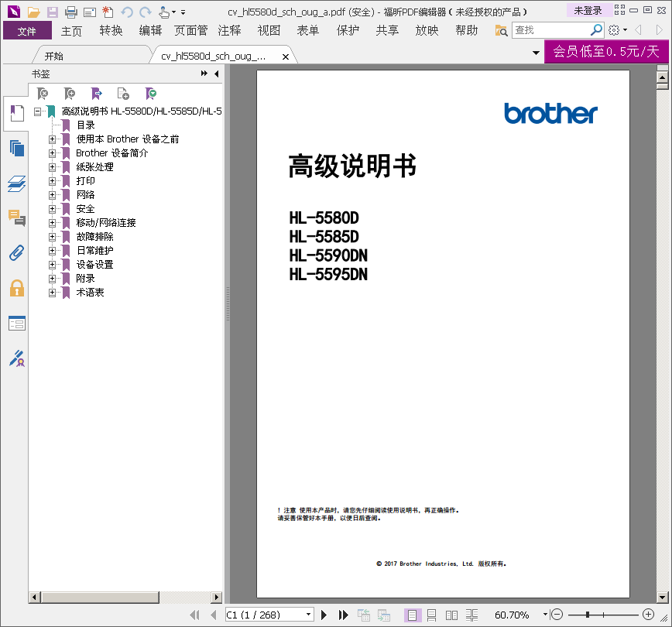Image resolution: width=672 pixels, height=627 pixels.
Task: Click the 会员低至0.5元/天 banner
Action: coord(606,51)
